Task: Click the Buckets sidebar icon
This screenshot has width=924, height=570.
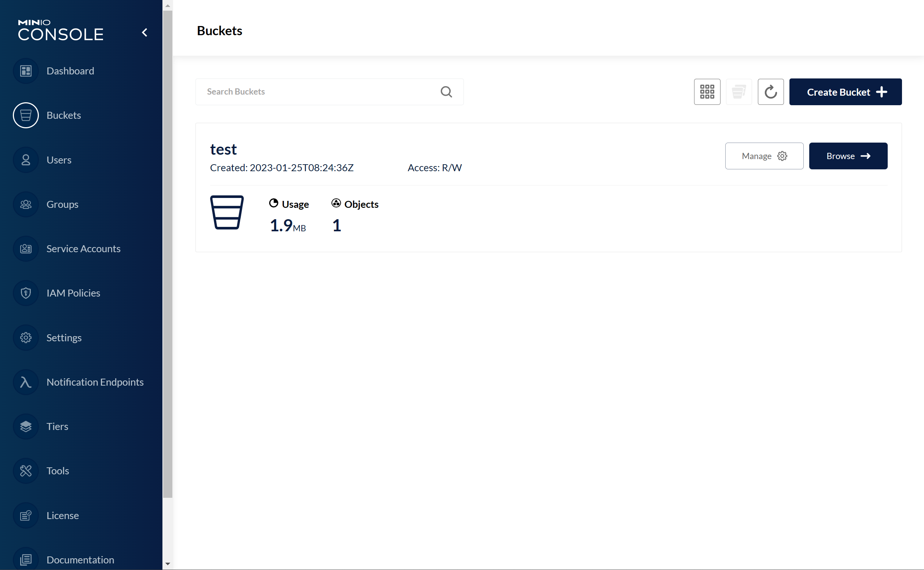Action: 26,115
